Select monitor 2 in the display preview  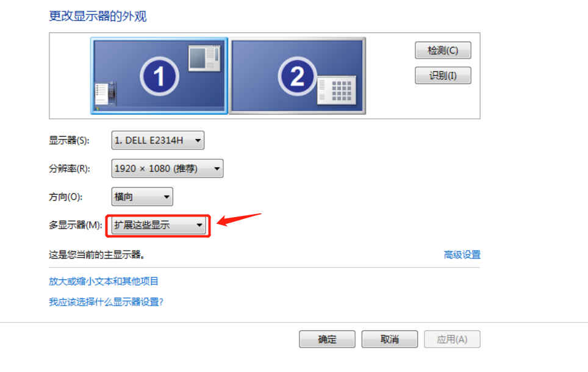298,76
